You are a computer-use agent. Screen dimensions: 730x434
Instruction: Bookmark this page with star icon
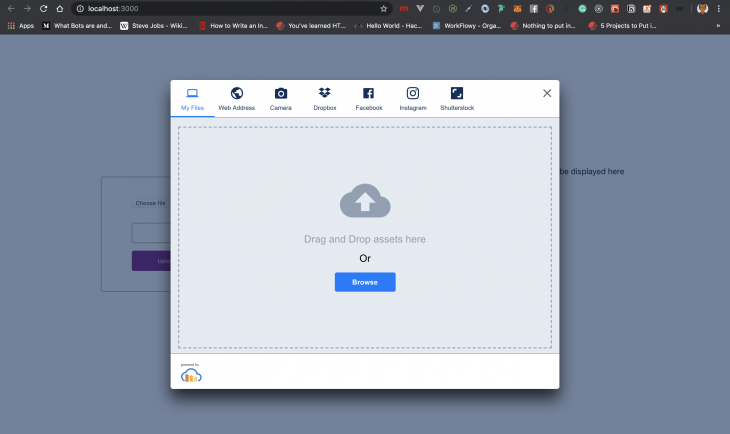pyautogui.click(x=383, y=8)
